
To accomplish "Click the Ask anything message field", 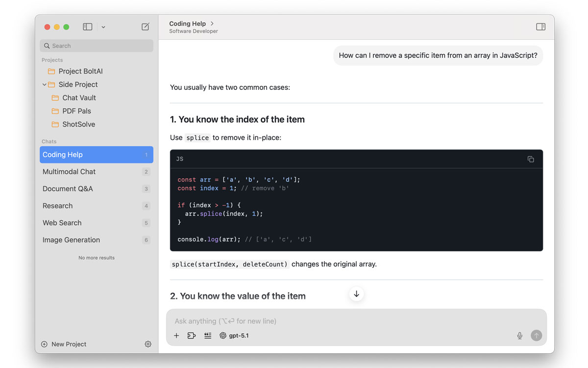I will [343, 321].
